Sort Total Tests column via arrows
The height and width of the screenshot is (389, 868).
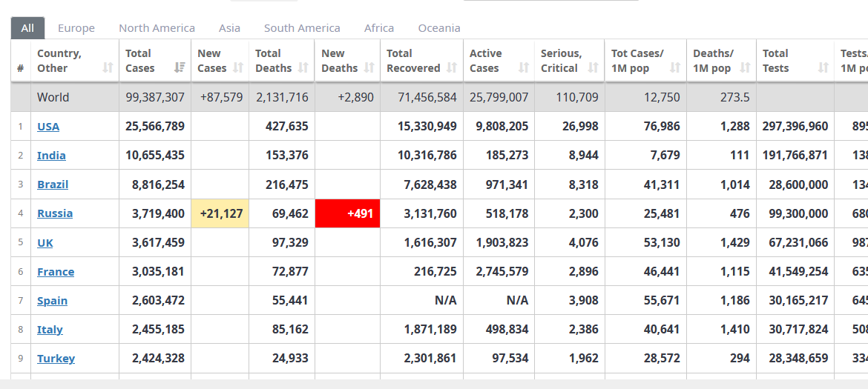(823, 68)
